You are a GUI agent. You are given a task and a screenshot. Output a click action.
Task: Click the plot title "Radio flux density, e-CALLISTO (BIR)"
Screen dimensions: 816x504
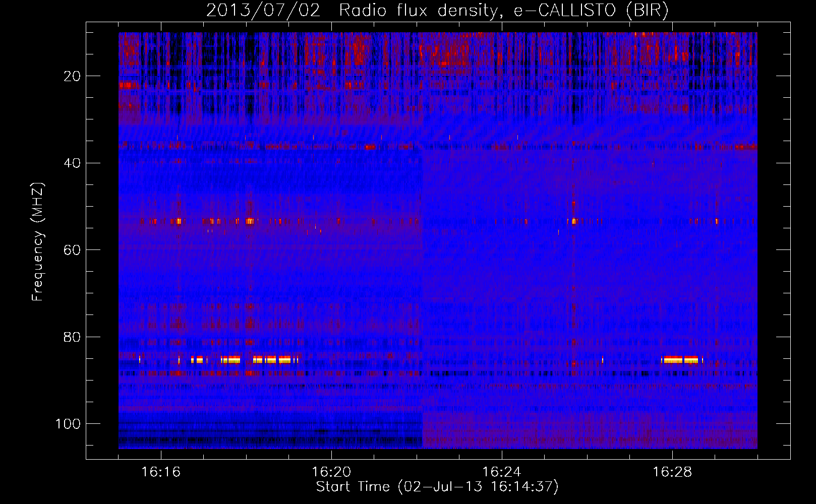503,11
